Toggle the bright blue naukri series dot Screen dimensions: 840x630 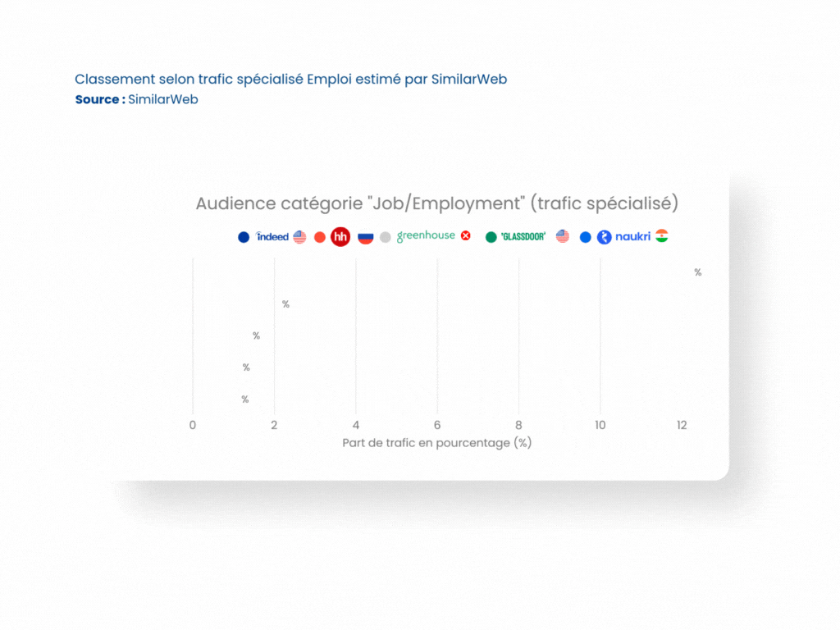586,237
